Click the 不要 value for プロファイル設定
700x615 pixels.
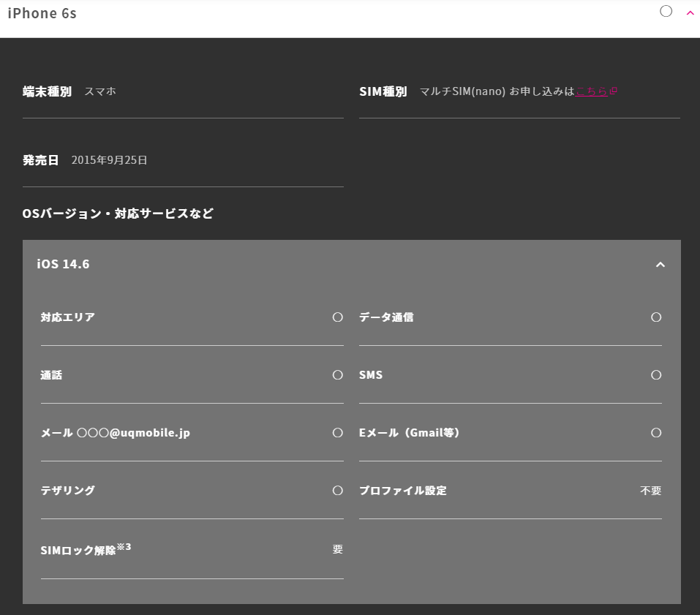(x=650, y=491)
